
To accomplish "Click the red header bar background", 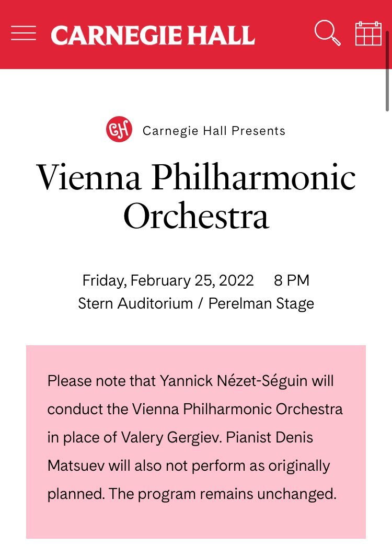I will click(283, 56).
